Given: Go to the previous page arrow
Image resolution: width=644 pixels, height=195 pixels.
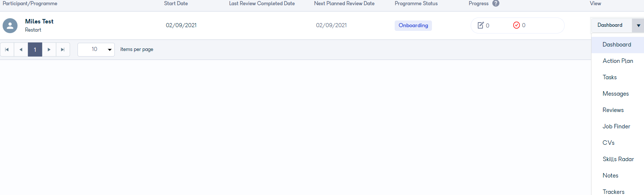Looking at the screenshot, I should 21,49.
